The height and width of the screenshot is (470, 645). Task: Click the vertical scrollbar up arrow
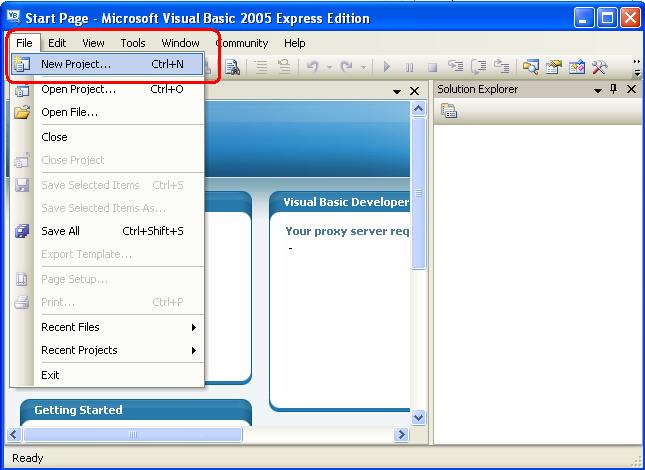(x=418, y=109)
